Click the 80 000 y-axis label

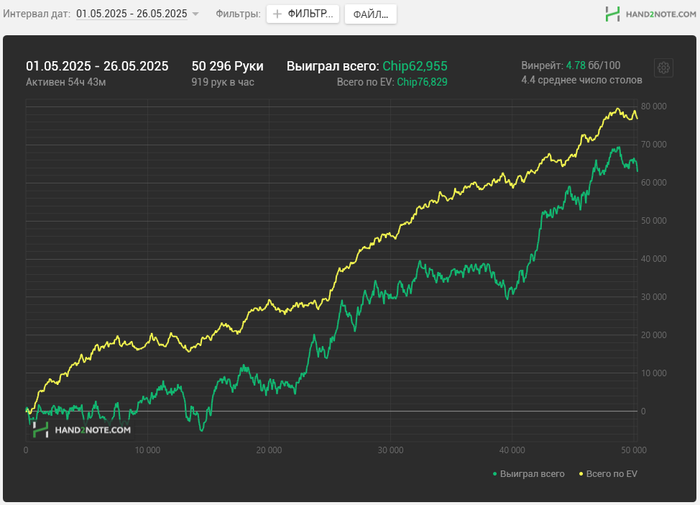(654, 106)
